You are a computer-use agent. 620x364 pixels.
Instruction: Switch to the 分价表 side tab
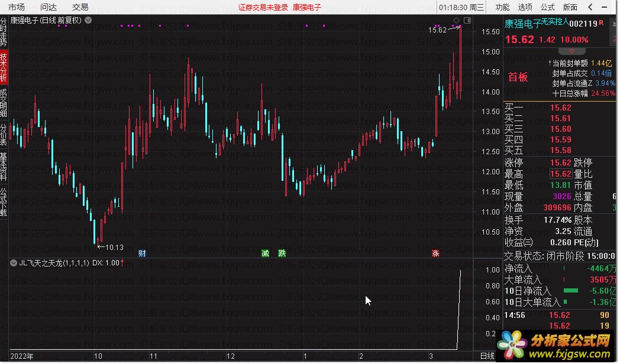point(4,135)
